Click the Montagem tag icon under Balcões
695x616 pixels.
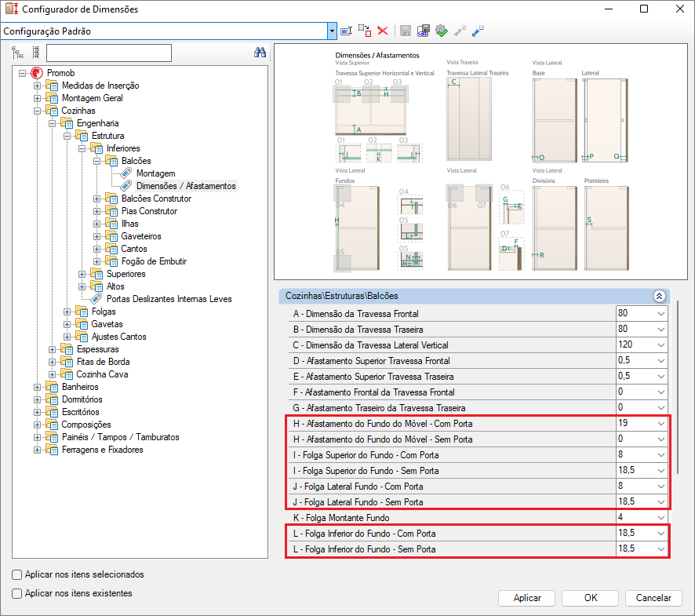tap(126, 173)
